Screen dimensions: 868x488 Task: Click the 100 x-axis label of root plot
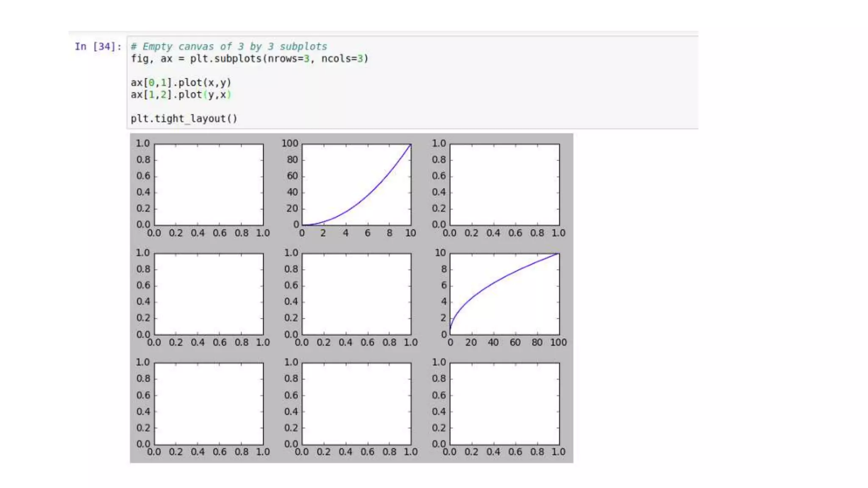[x=558, y=342]
